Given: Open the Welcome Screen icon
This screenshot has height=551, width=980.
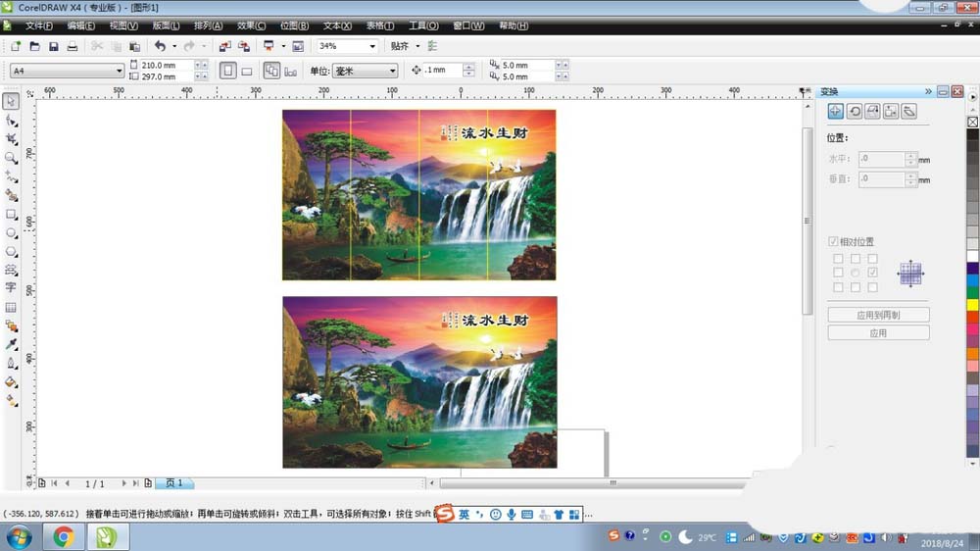Looking at the screenshot, I should (298, 46).
